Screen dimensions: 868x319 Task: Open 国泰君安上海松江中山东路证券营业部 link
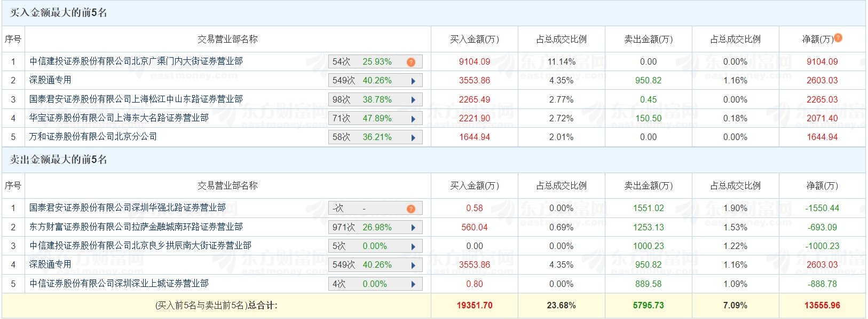[x=136, y=99]
